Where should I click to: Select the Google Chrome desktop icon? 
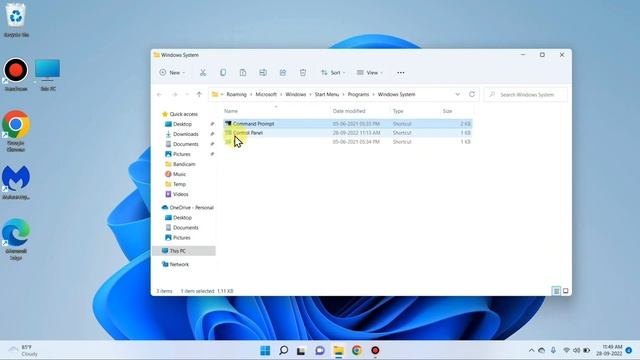pyautogui.click(x=16, y=131)
